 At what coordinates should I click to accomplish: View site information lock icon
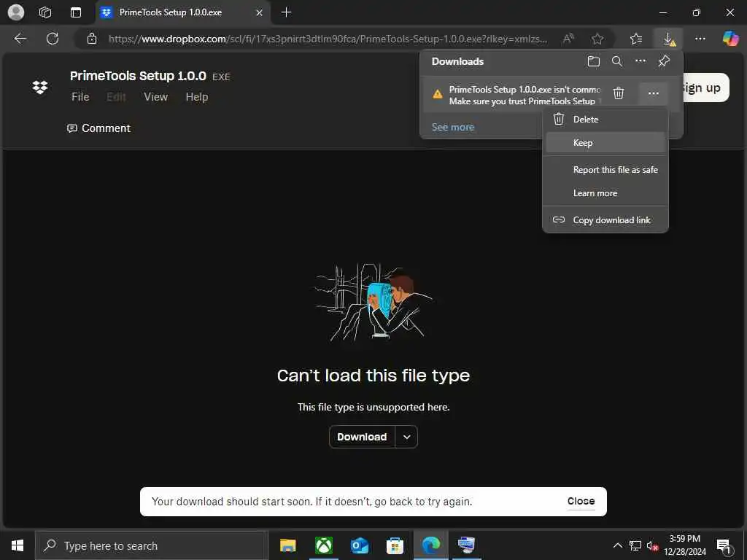(x=92, y=39)
